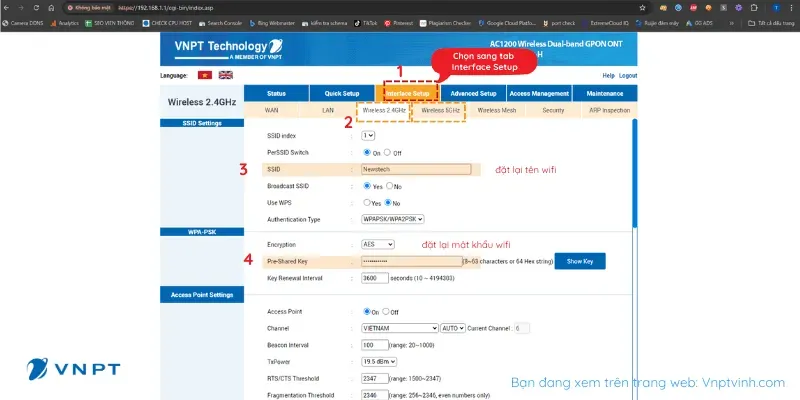Image resolution: width=800 pixels, height=400 pixels.
Task: Open the Maintenance tab
Action: tap(605, 93)
